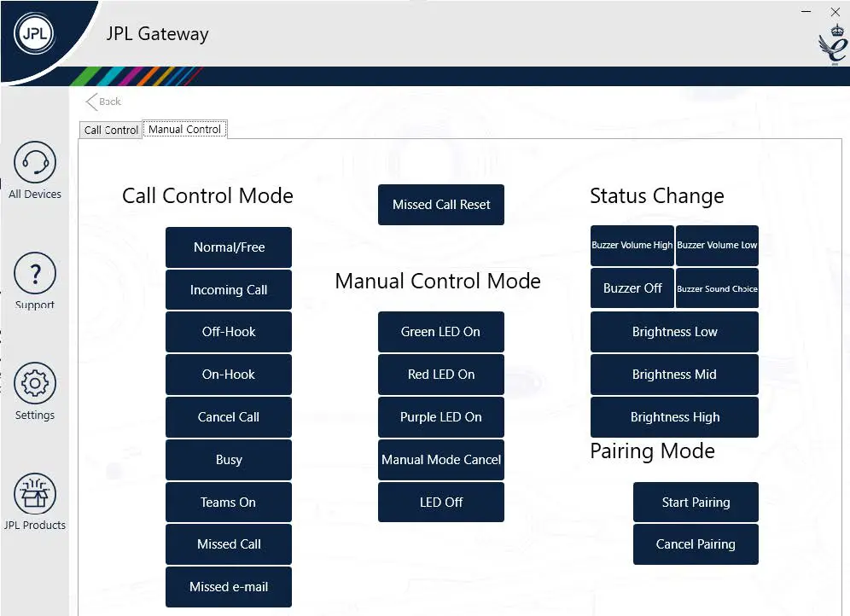Select the Manual Control tab
Image resolution: width=850 pixels, height=616 pixels.
pyautogui.click(x=185, y=130)
